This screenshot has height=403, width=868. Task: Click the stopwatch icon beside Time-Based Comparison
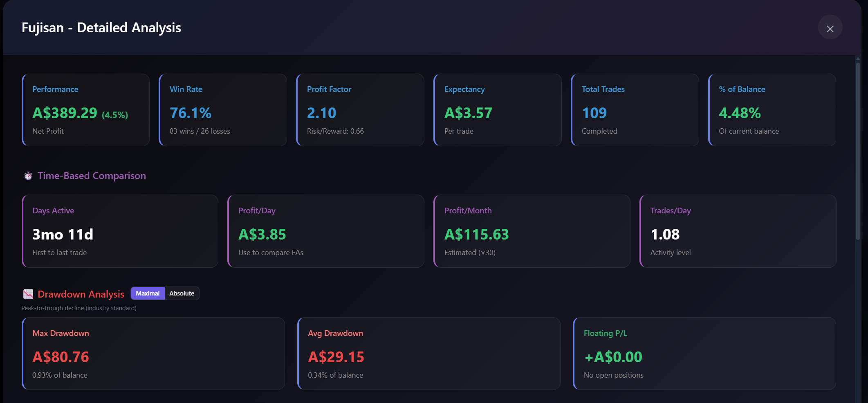pyautogui.click(x=28, y=176)
